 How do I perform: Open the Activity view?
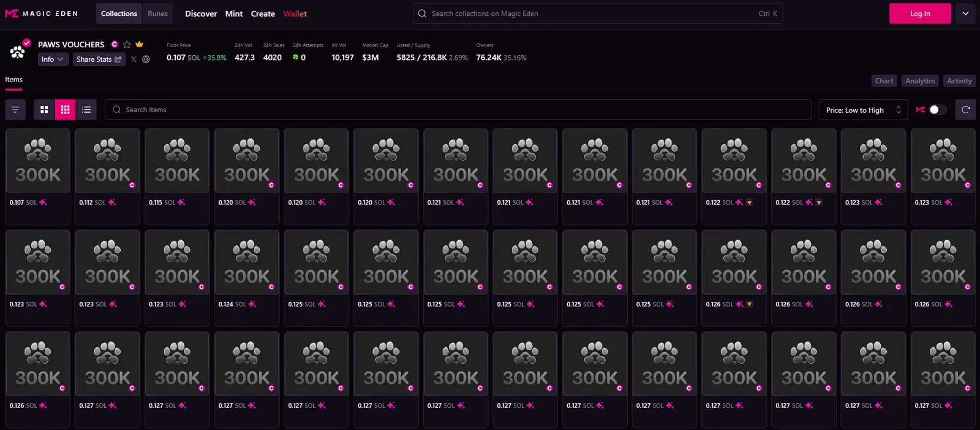[x=959, y=81]
